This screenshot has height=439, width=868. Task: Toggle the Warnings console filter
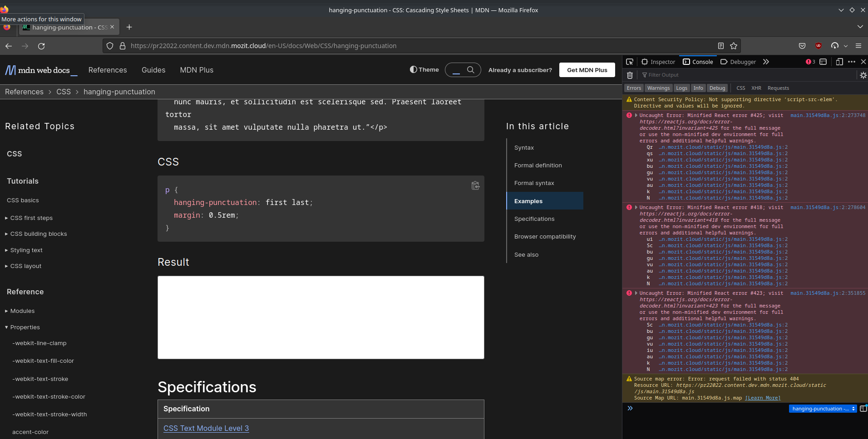coord(658,88)
